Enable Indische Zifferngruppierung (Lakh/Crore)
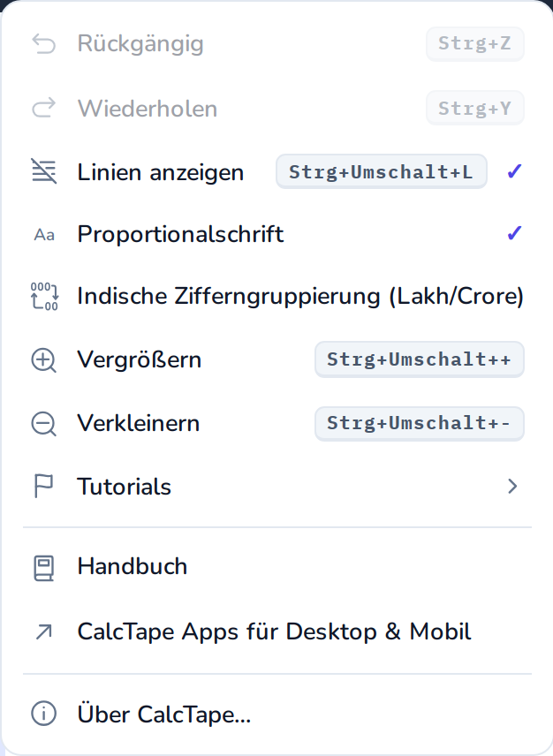The image size is (553, 756). 276,296
